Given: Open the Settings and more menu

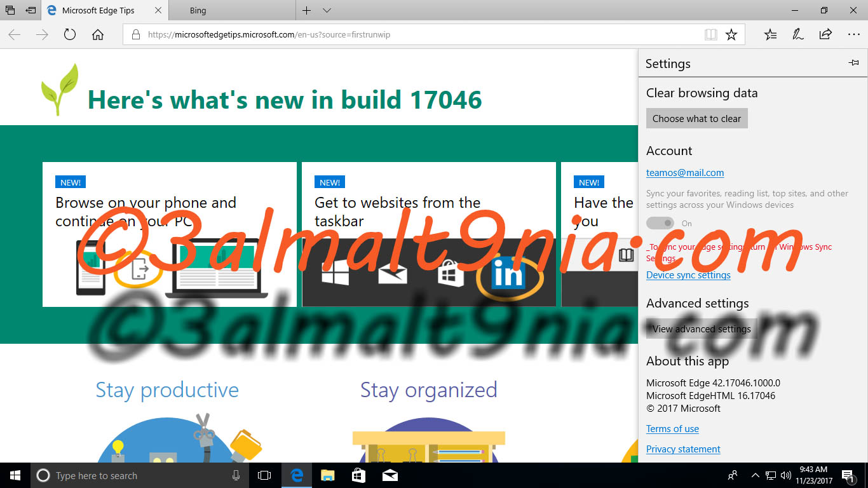Looking at the screenshot, I should coord(853,35).
